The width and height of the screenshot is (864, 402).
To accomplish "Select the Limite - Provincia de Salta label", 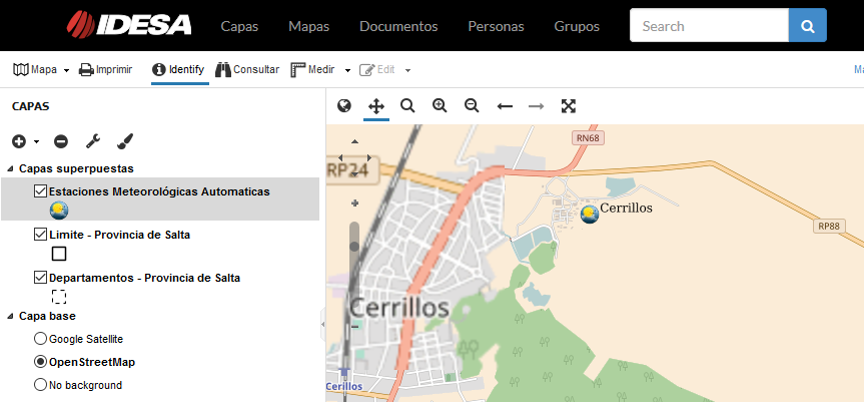I will point(120,235).
